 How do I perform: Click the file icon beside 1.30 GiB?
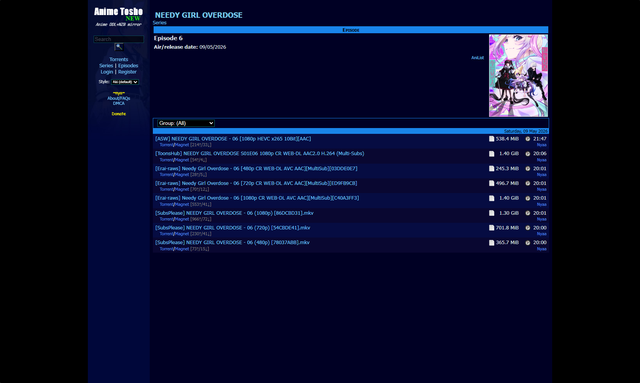[491, 213]
